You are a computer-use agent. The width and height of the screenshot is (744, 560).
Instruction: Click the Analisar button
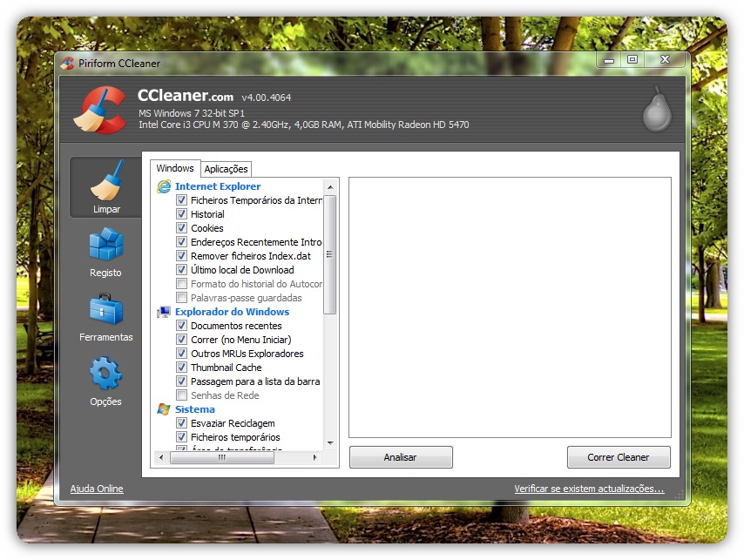[x=401, y=457]
